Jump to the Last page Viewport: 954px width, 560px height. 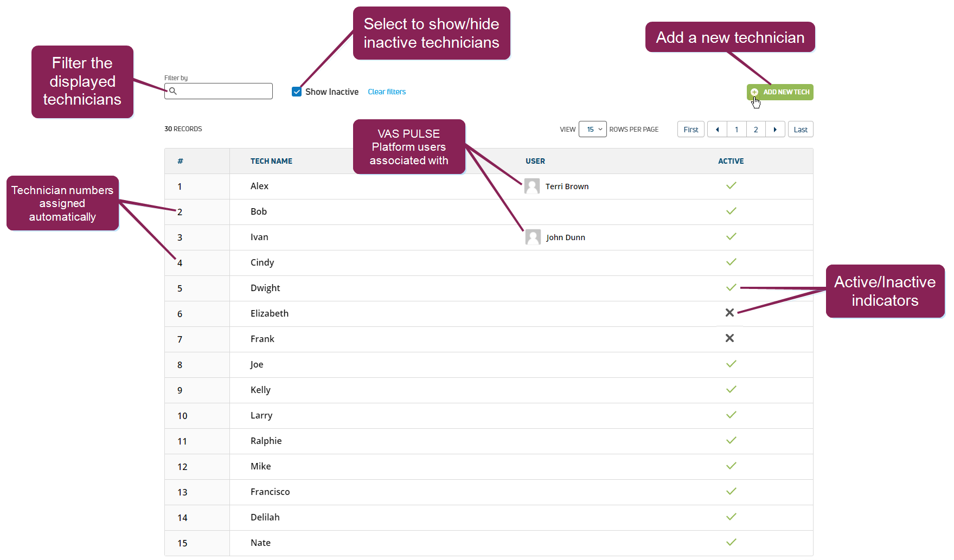[801, 130]
